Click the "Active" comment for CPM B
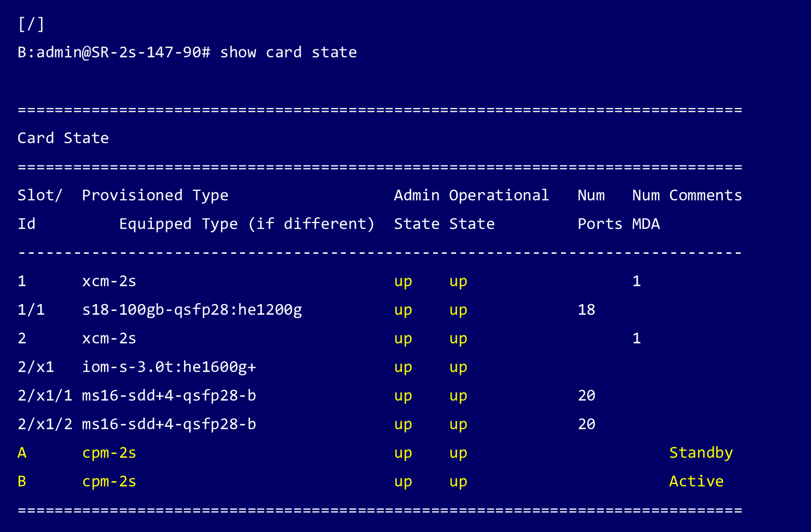The image size is (811, 532). coord(696,482)
